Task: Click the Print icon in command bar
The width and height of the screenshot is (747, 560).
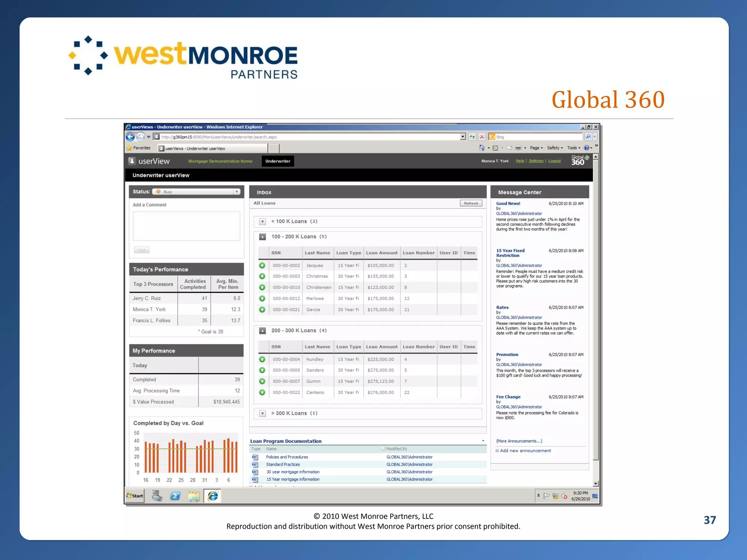Action: click(x=518, y=148)
